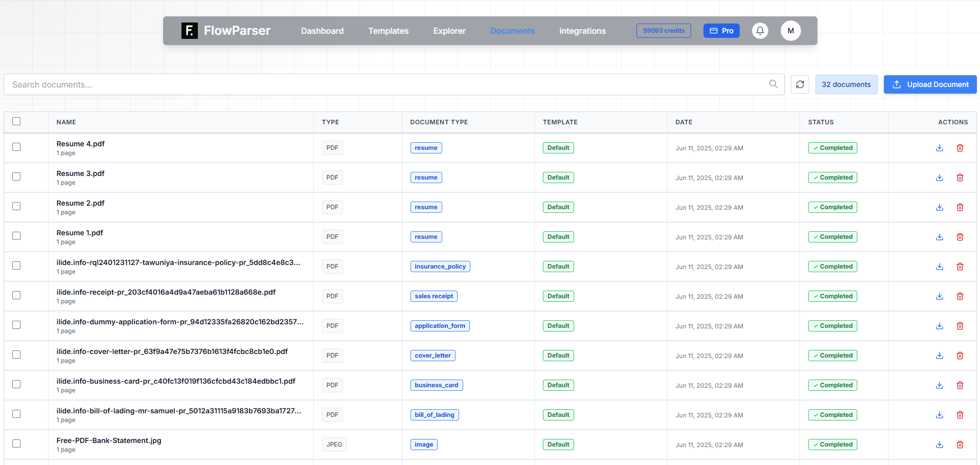Click the Upload Document button

930,84
